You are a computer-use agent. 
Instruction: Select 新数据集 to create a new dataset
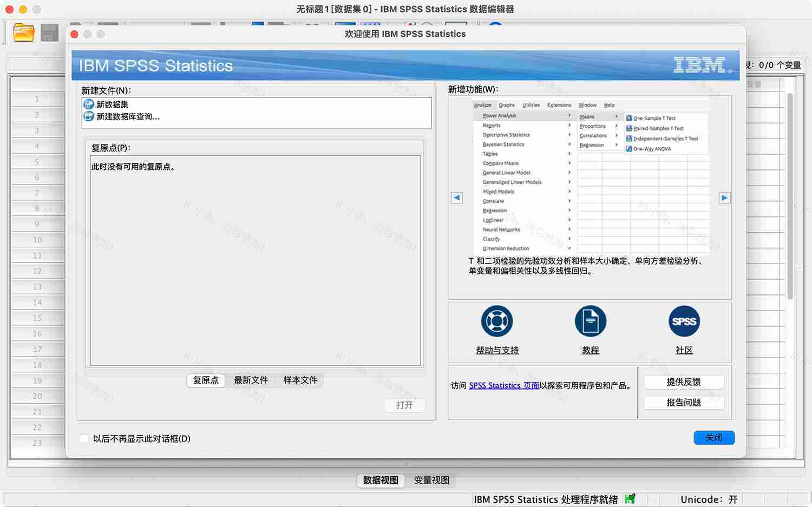[x=112, y=104]
